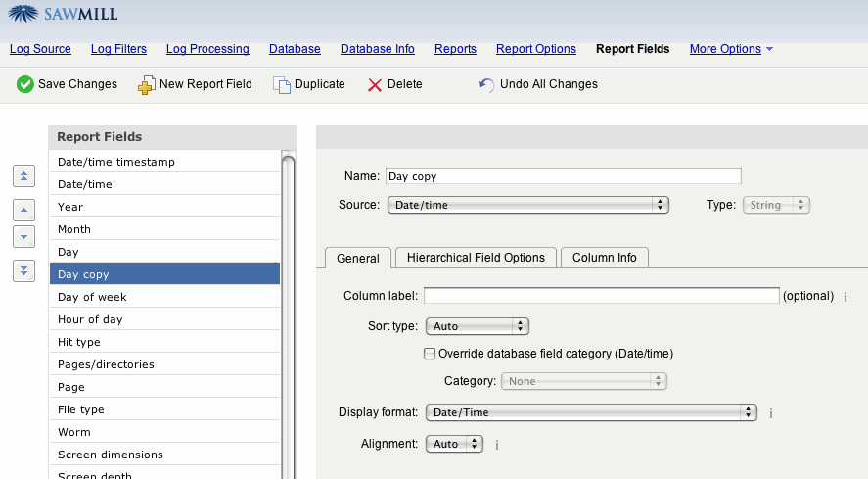
Task: Click the green Save Changes checkmark icon
Action: tap(25, 84)
